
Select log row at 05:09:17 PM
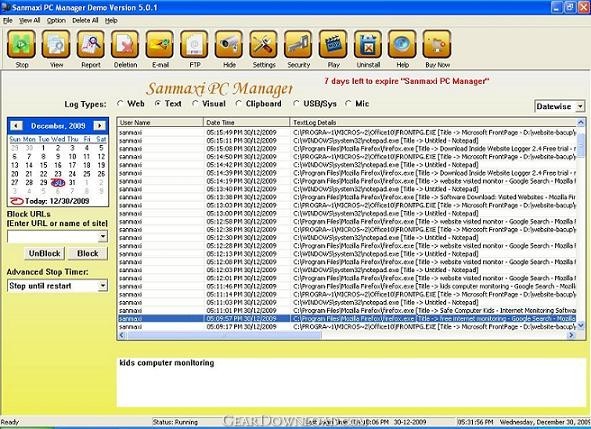pos(347,326)
